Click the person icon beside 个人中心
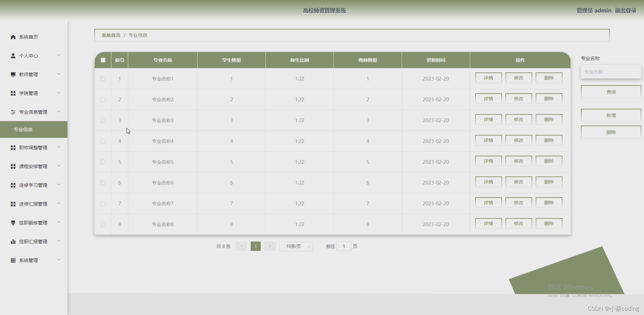The height and width of the screenshot is (315, 644). tap(13, 56)
